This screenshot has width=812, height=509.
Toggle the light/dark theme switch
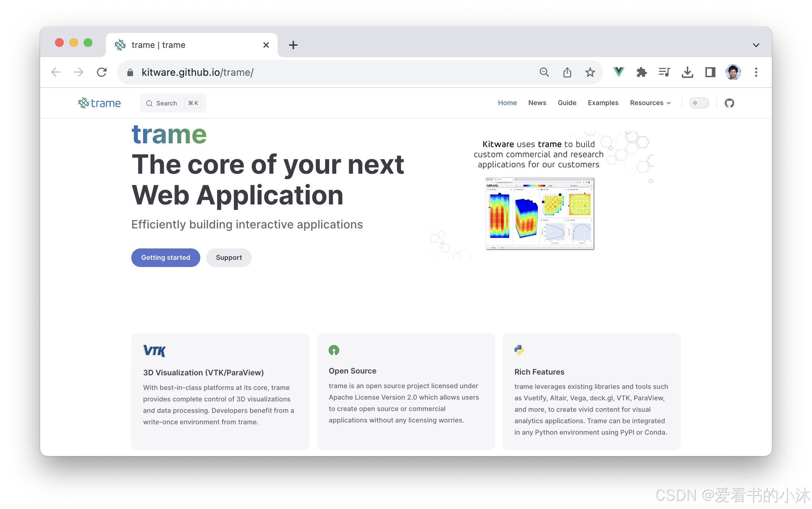699,103
